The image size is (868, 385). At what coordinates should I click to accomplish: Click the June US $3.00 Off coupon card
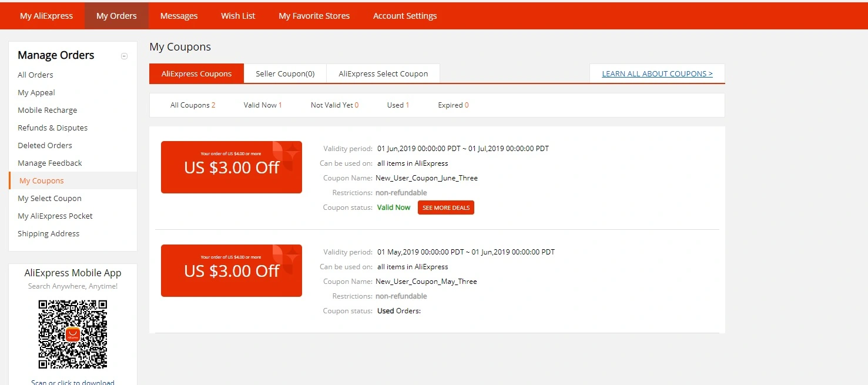pyautogui.click(x=232, y=167)
